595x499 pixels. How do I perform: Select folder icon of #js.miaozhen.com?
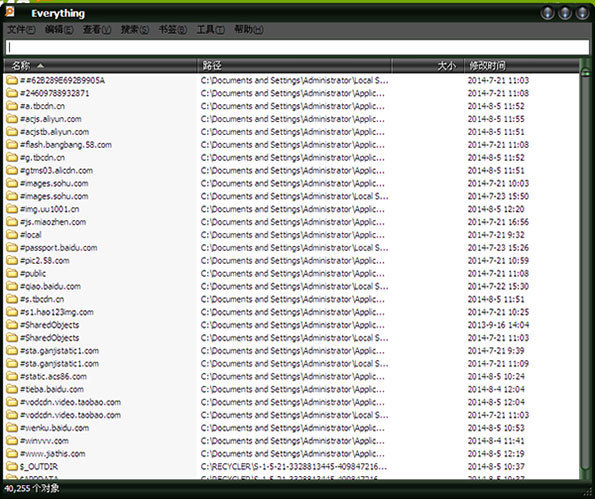pyautogui.click(x=12, y=222)
